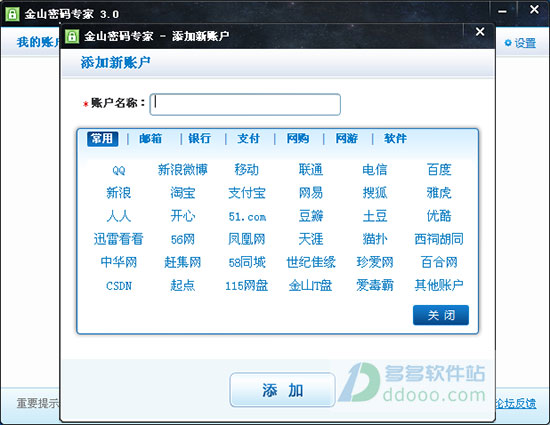This screenshot has width=550, height=425.
Task: Choose 赶集网 account type
Action: pos(183,262)
